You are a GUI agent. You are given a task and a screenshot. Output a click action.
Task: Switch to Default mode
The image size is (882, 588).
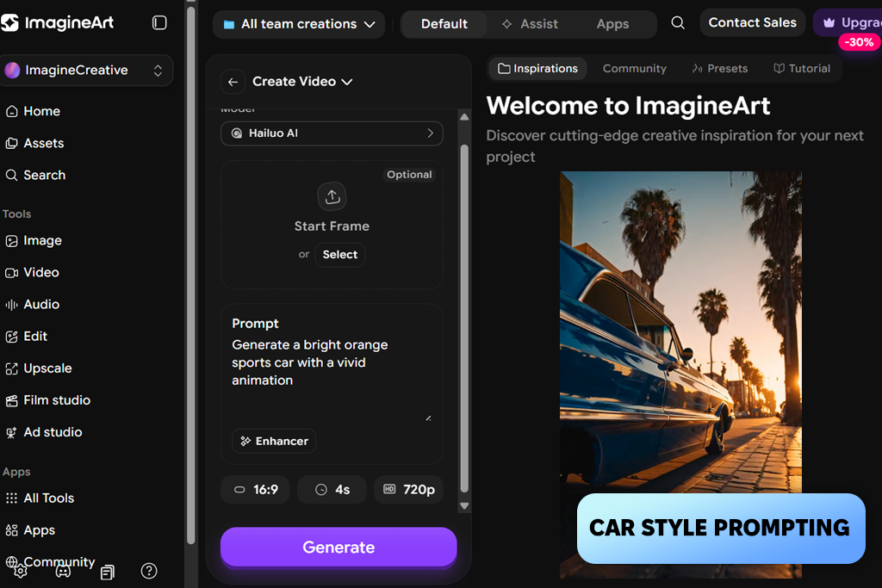pyautogui.click(x=444, y=24)
